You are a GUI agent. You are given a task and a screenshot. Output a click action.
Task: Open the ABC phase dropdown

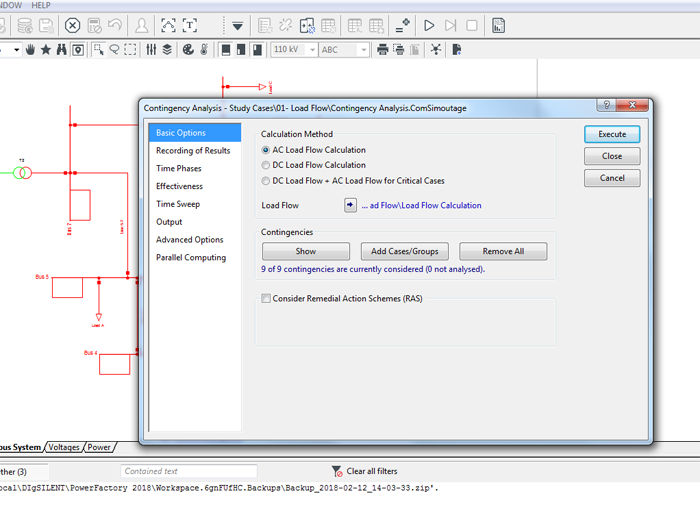click(x=362, y=49)
